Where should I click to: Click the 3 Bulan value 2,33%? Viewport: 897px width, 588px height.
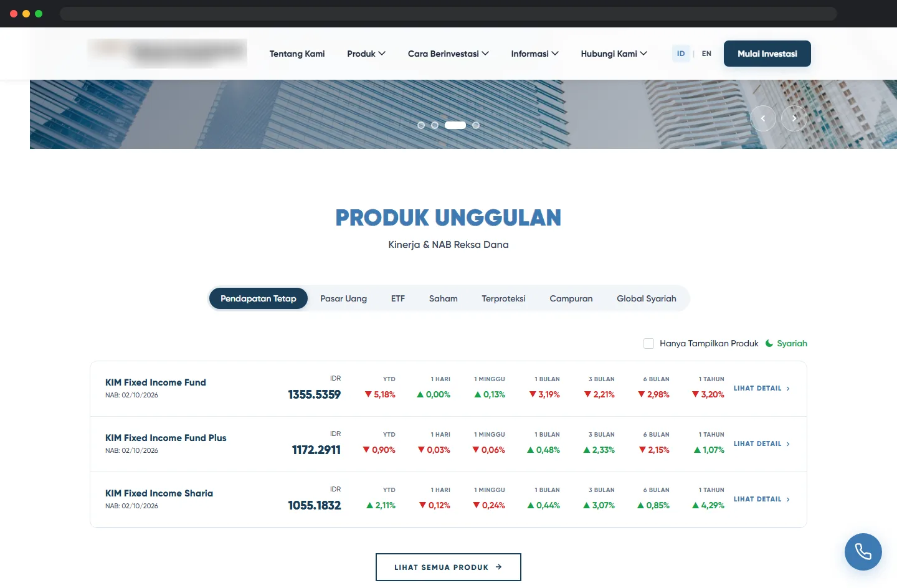pos(599,450)
